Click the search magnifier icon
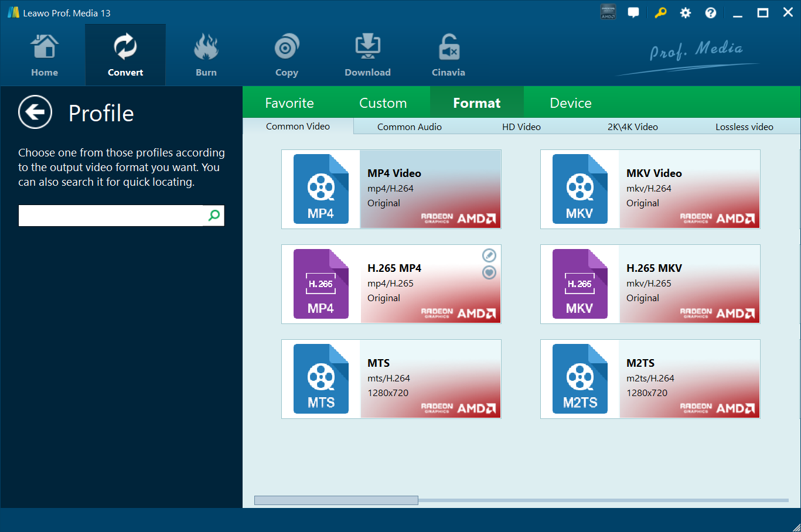The image size is (801, 532). pos(214,216)
